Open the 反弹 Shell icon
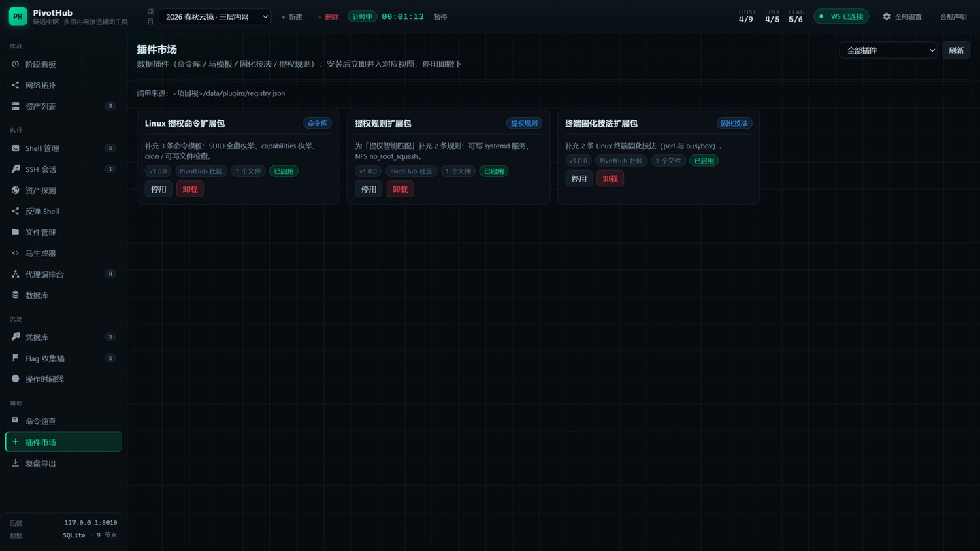The height and width of the screenshot is (551, 980). 16,212
